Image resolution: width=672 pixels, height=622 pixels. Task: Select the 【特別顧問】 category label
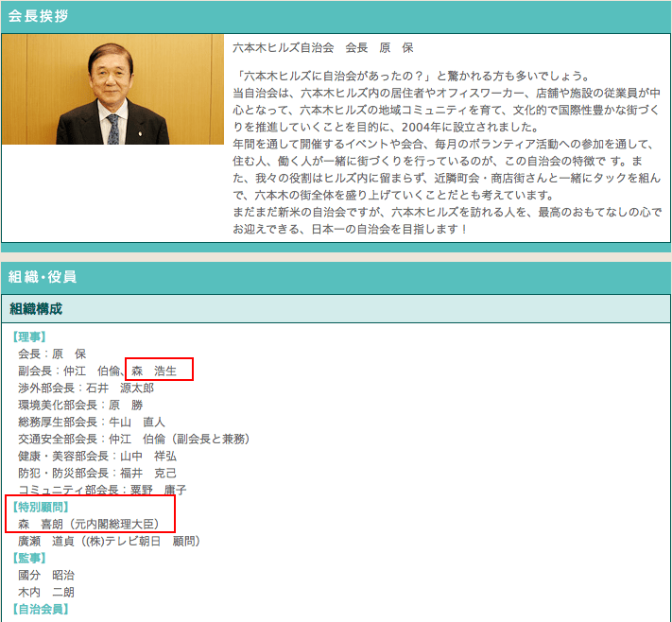click(42, 507)
